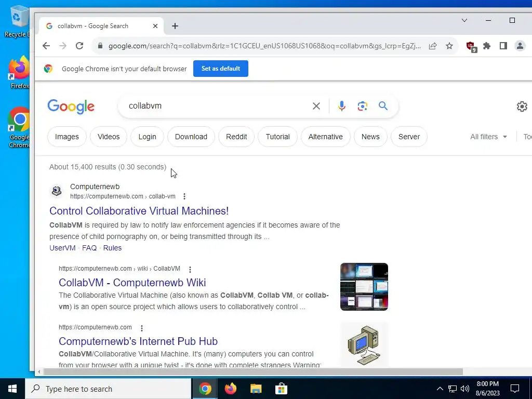Launch Firefox from the taskbar
The image size is (532, 399).
231,389
